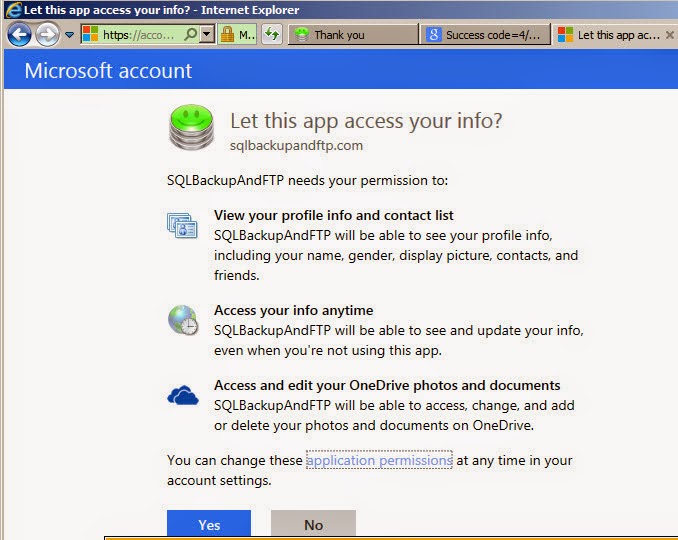Click the profile info contact cards icon
Viewport: 678px width, 540px height.
[182, 225]
